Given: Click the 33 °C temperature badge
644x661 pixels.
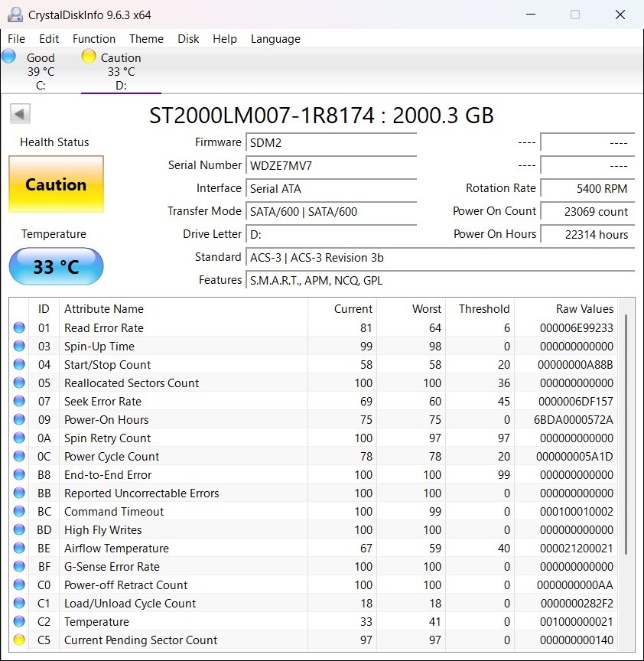Looking at the screenshot, I should point(55,266).
